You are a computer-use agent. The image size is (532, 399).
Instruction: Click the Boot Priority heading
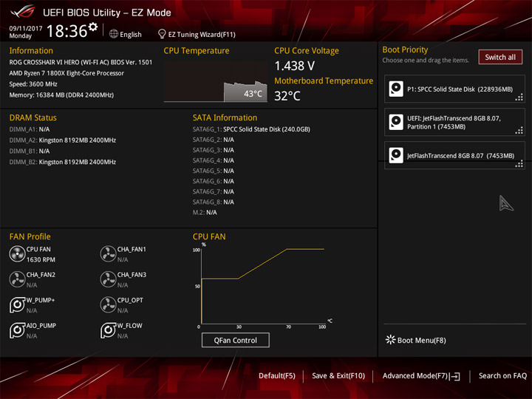pos(405,50)
